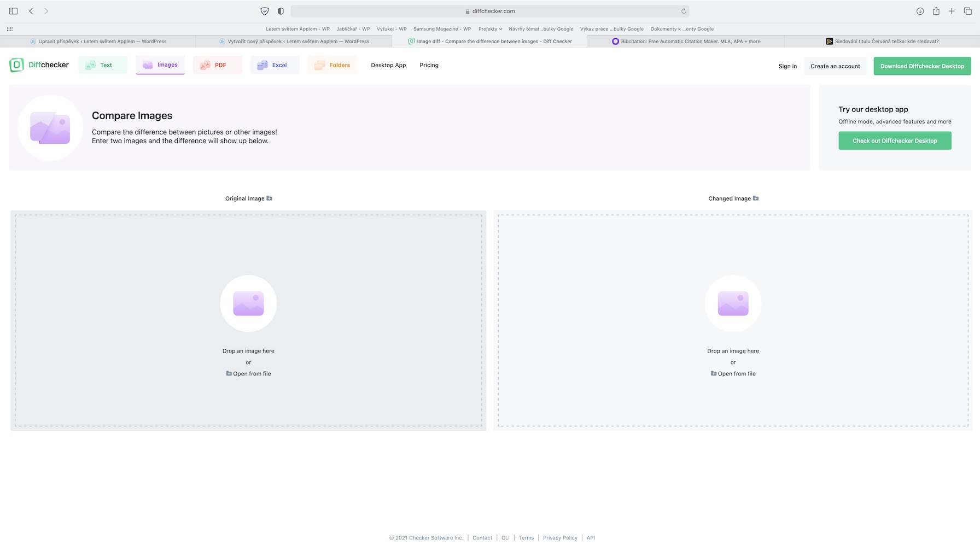Click the diffchecker.com address bar
The image size is (980, 551).
coord(490,11)
